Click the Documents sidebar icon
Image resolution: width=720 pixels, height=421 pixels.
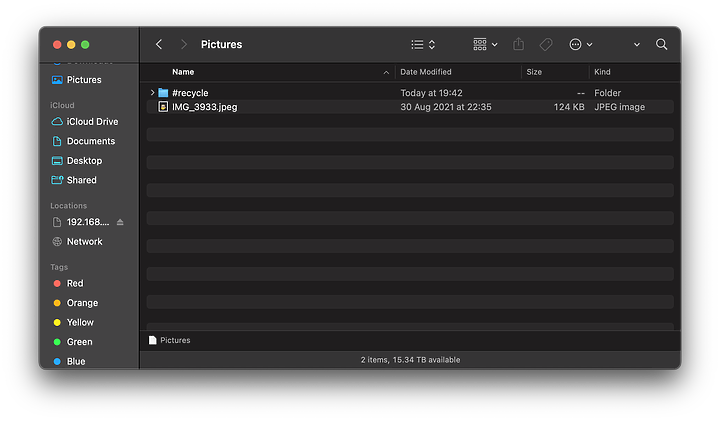click(x=57, y=141)
